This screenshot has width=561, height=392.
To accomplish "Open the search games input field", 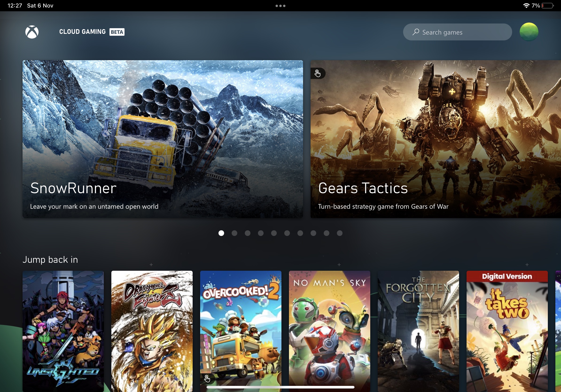I will pos(458,32).
